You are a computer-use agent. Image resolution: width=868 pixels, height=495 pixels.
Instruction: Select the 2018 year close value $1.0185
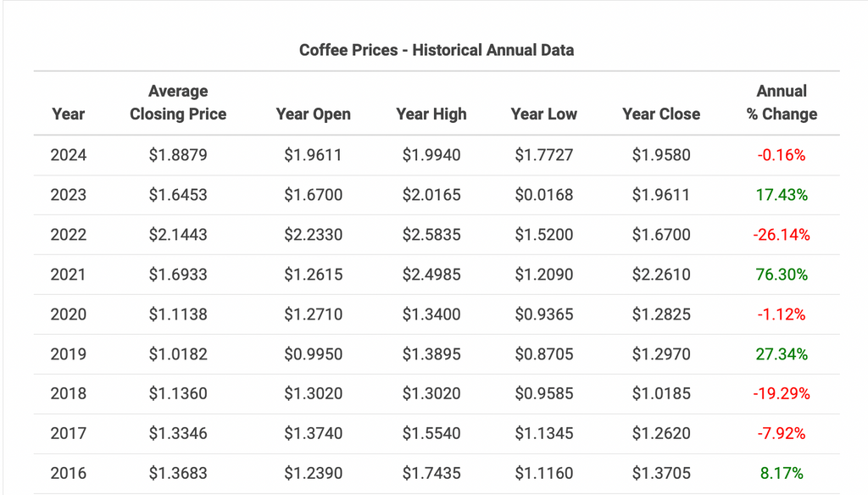coord(660,394)
